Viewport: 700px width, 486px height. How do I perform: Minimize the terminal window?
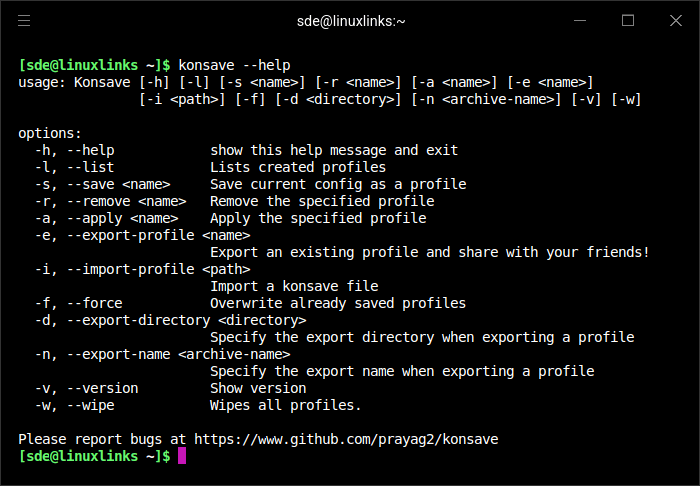pyautogui.click(x=582, y=20)
